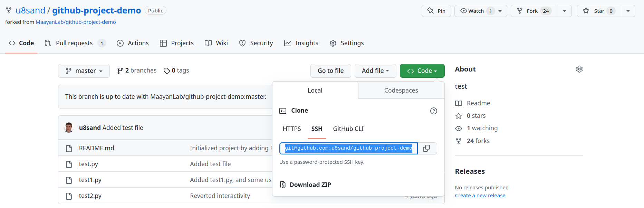Copy the SSH clone URL to clipboard
Screen dimensions: 644x208
[427, 148]
